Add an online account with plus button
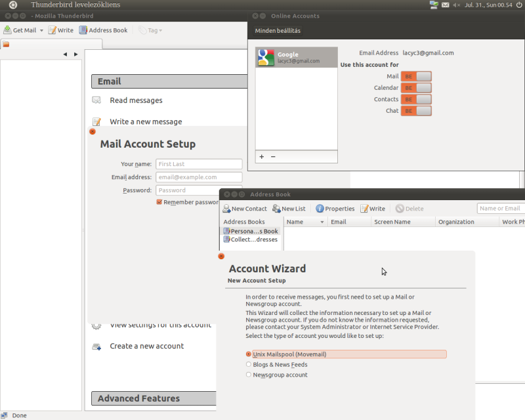525x420 pixels. tap(261, 156)
